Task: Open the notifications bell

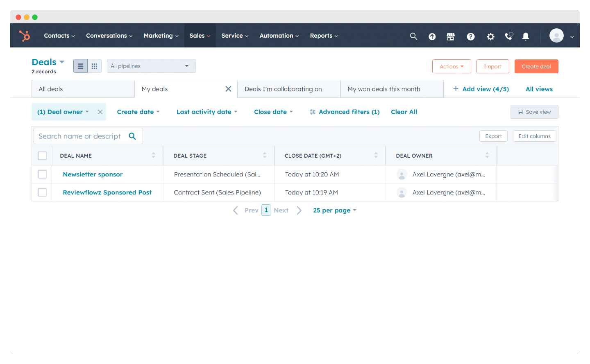Action: click(x=526, y=36)
